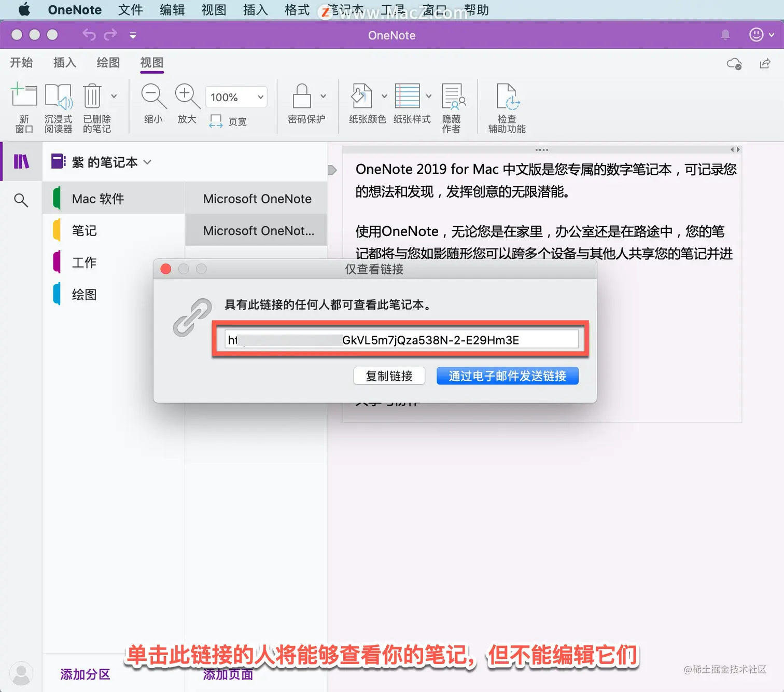Open quick access toolbar customize arrow

(133, 35)
